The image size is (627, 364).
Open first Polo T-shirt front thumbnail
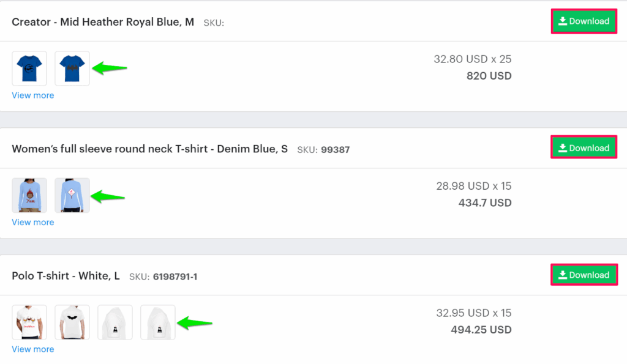coord(29,322)
